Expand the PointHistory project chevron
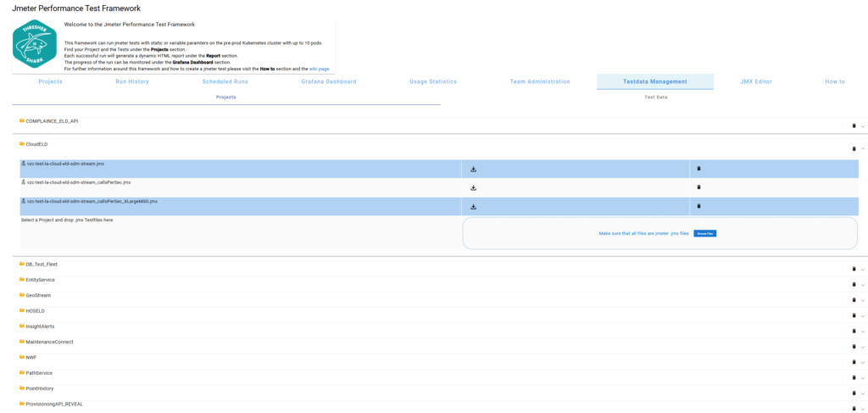This screenshot has height=413, width=868. tap(862, 393)
